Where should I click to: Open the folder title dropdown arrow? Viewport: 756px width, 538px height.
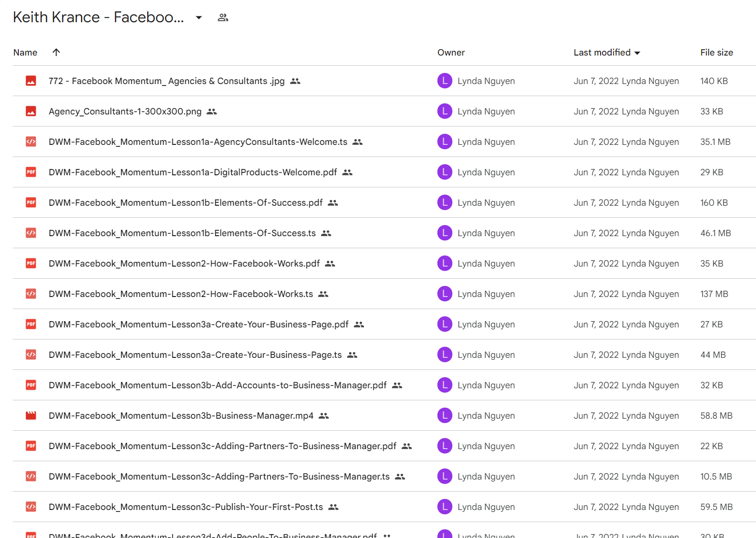click(x=199, y=17)
